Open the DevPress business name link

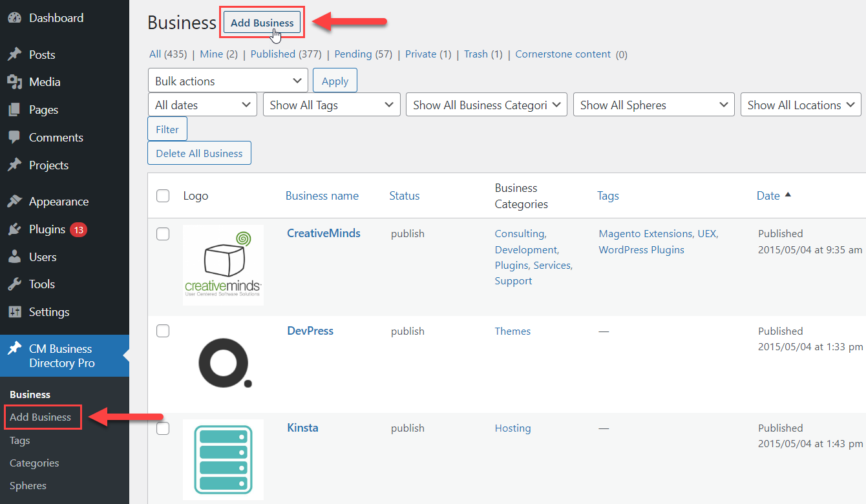click(x=310, y=330)
